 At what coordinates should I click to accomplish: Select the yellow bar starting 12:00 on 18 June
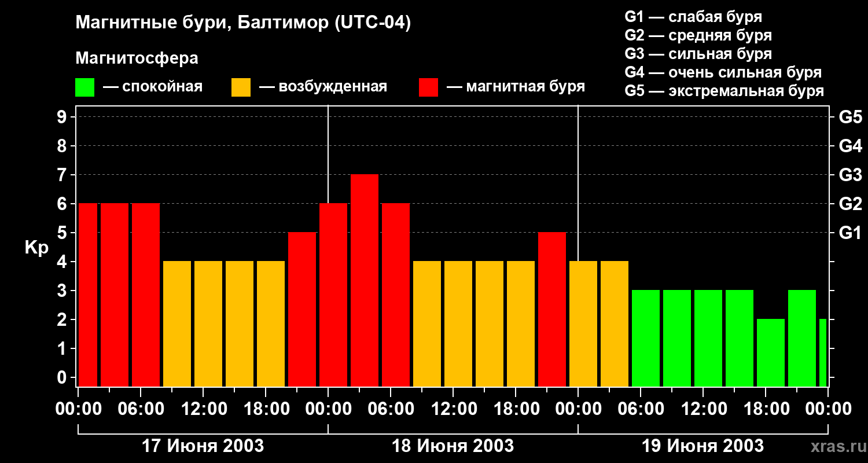[x=458, y=324]
